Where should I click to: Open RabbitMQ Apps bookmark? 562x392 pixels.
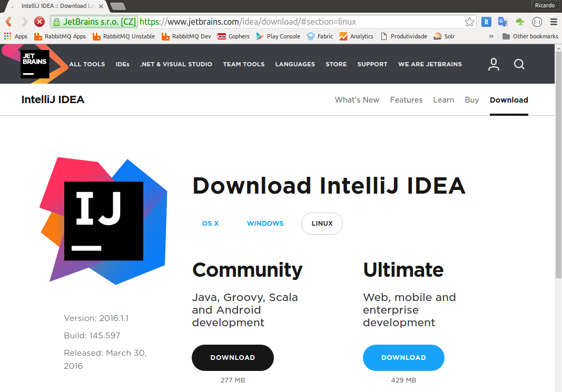click(x=60, y=36)
